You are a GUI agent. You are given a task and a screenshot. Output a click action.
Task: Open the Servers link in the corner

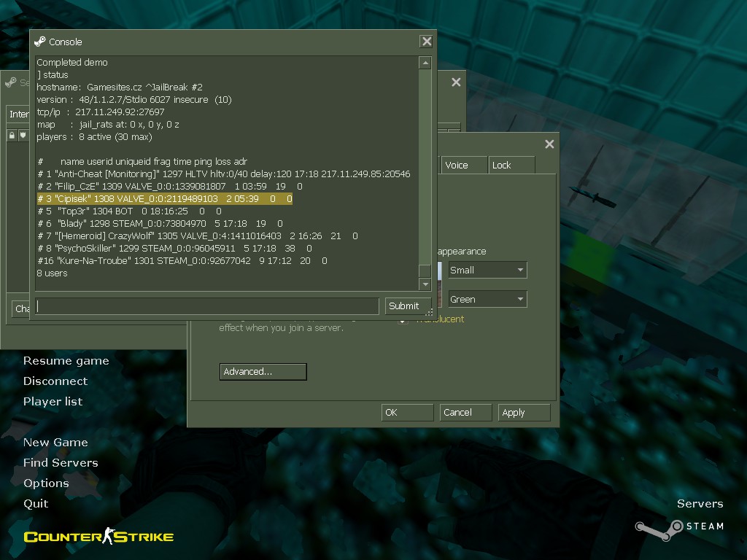point(700,504)
